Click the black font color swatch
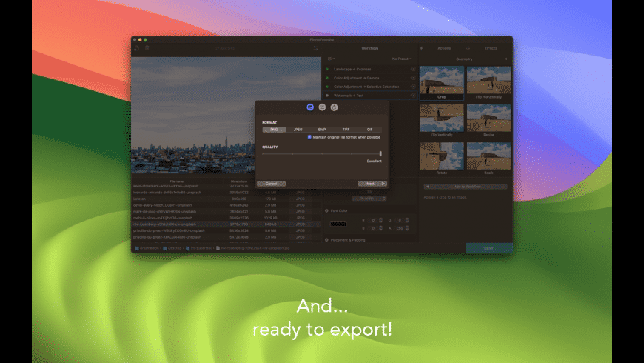This screenshot has height=363, width=644. 338,224
